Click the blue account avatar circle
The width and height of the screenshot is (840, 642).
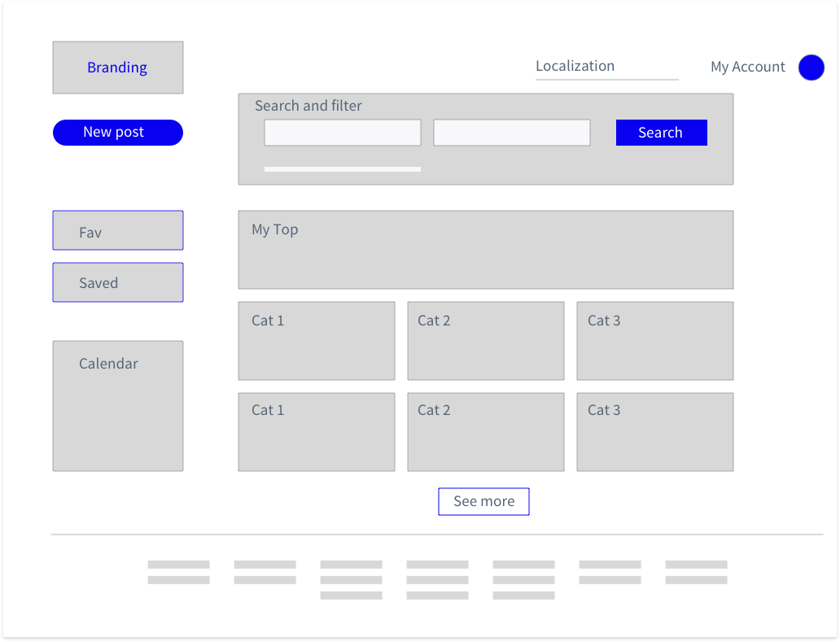coord(811,68)
